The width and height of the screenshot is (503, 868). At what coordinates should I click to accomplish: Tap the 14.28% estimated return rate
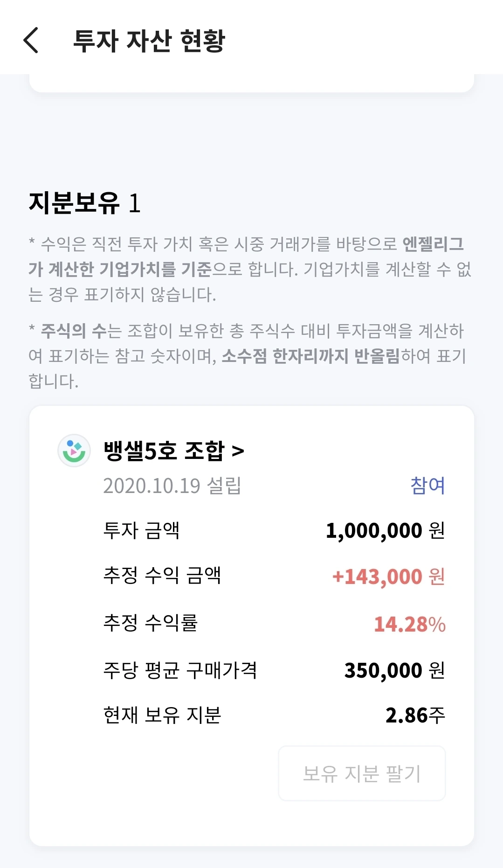pyautogui.click(x=410, y=624)
